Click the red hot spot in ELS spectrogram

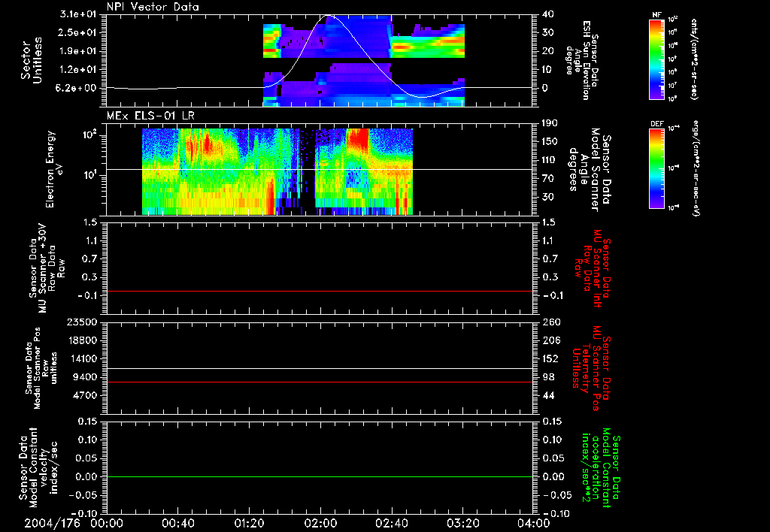[x=357, y=140]
